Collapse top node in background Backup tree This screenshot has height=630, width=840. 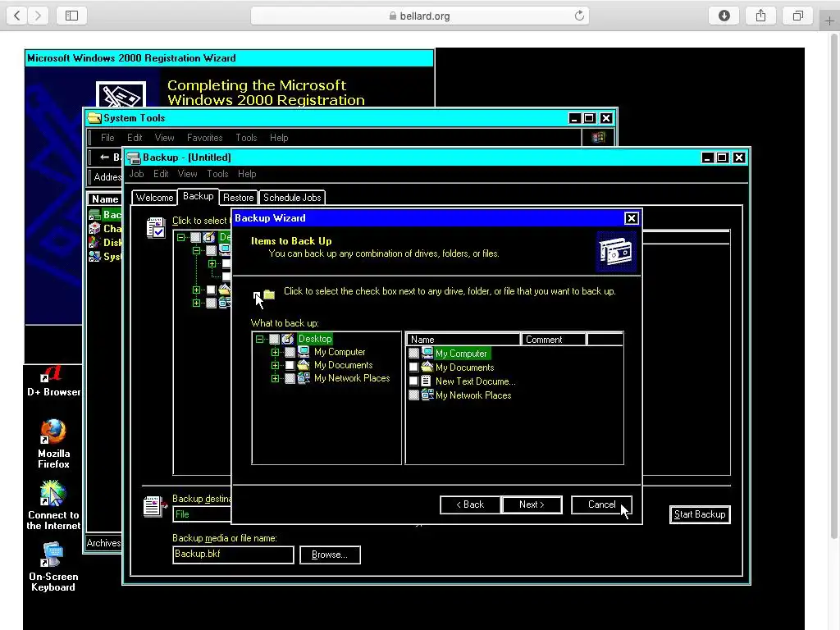(x=181, y=237)
